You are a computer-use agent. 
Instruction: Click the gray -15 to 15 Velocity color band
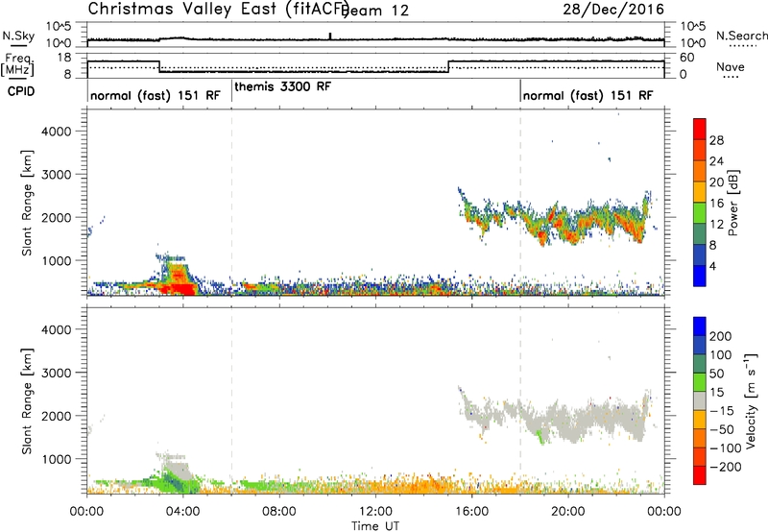(x=700, y=400)
